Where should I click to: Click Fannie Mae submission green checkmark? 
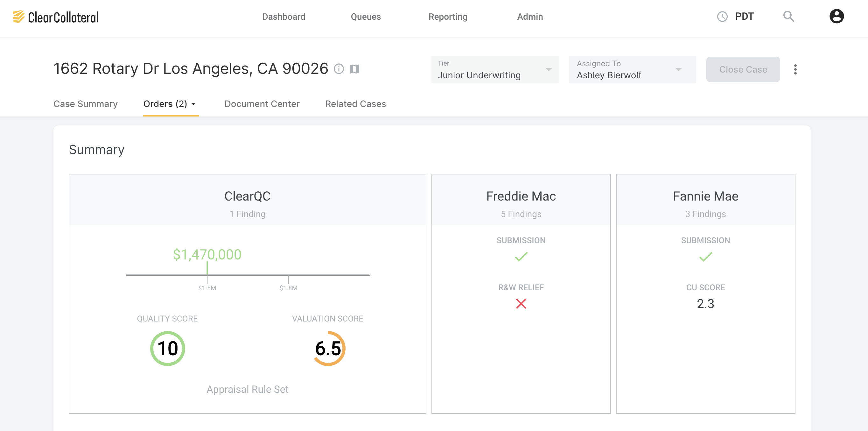706,257
